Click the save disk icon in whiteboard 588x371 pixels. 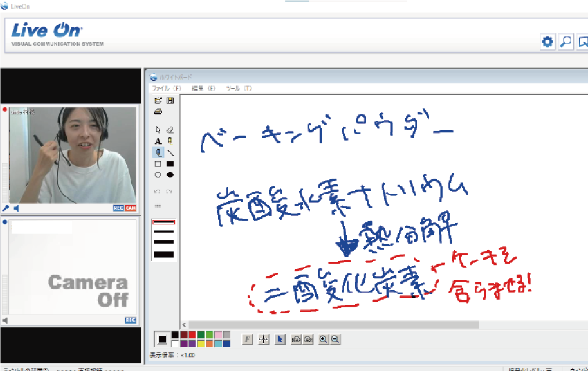click(170, 101)
